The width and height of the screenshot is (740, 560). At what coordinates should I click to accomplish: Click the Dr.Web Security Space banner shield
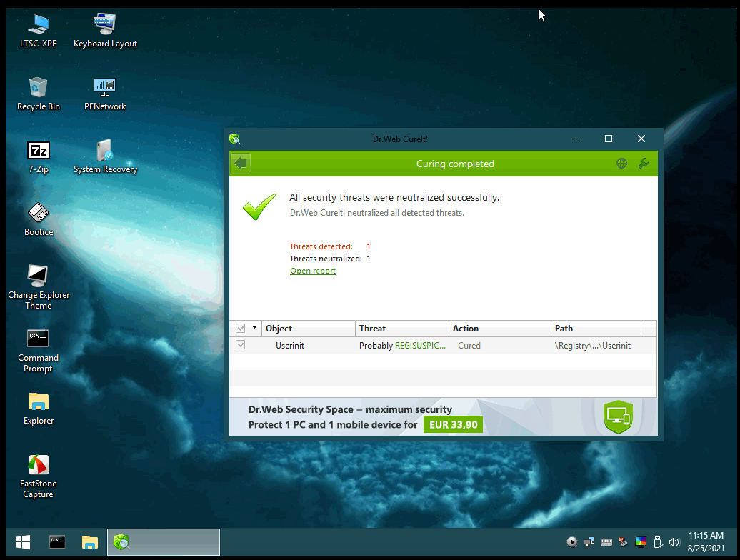(x=618, y=416)
